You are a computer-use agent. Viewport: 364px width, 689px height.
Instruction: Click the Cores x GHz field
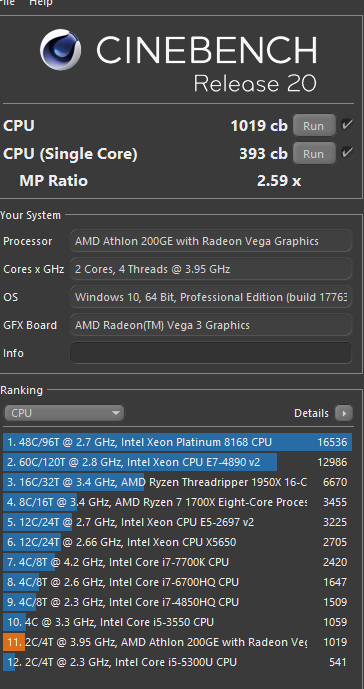click(211, 269)
